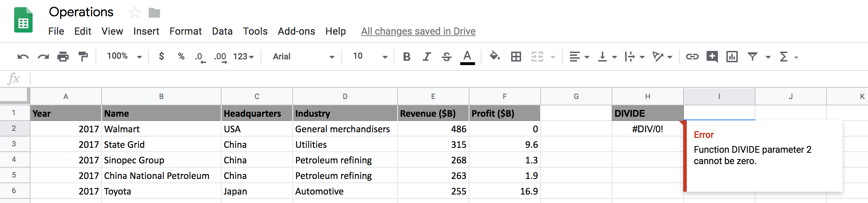Increase decimal places button
The image size is (868, 203).
click(x=221, y=57)
